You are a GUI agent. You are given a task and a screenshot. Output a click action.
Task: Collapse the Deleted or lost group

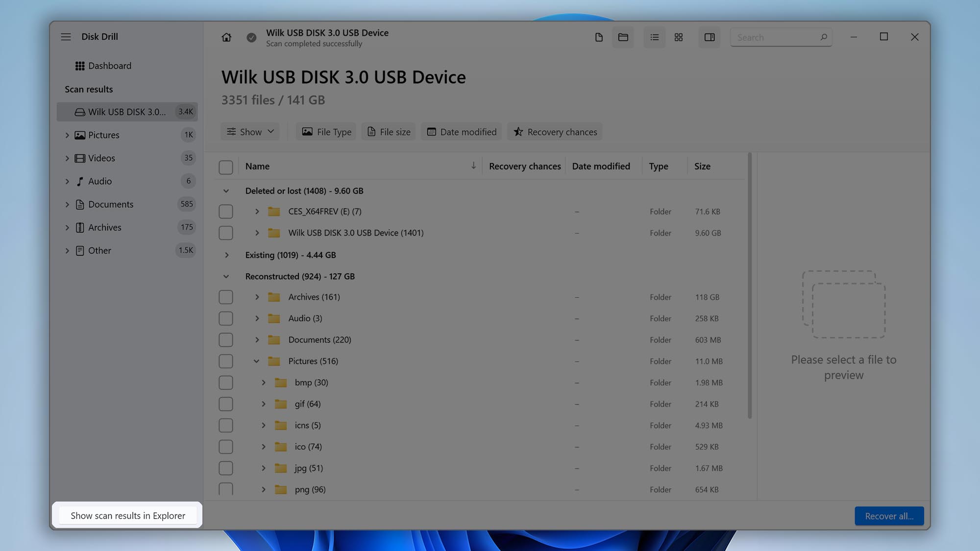tap(226, 191)
